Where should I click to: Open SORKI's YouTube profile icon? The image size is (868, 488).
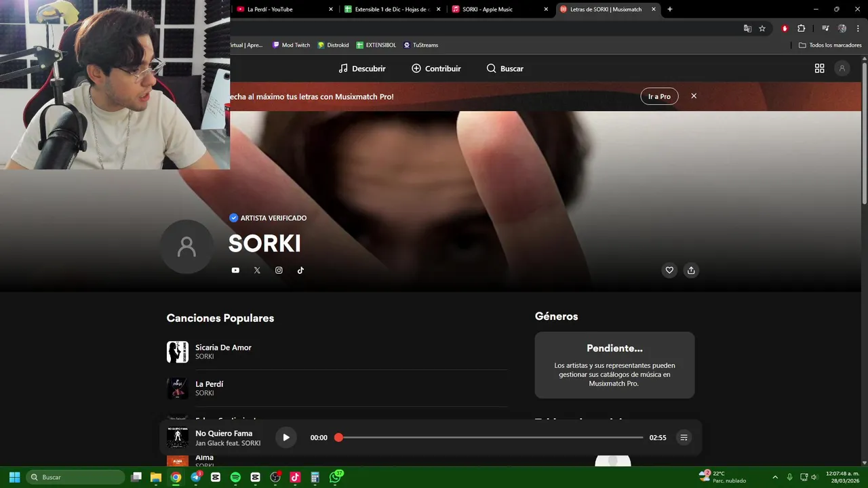pos(235,270)
